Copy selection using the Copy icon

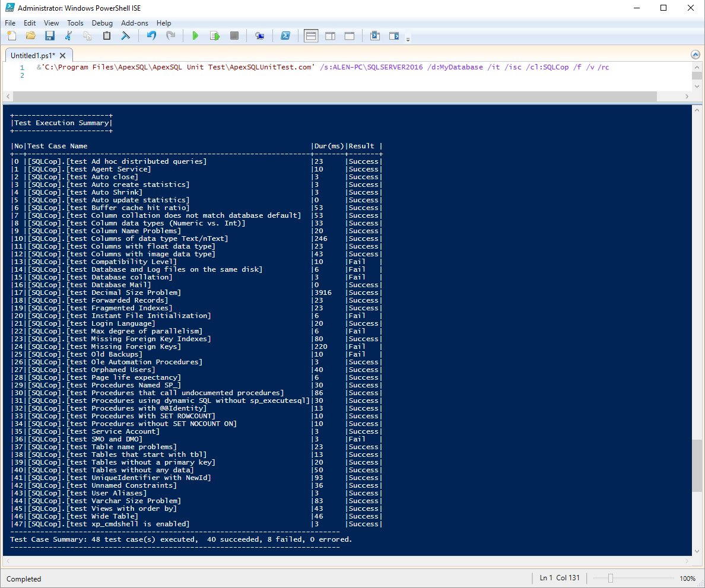[87, 36]
